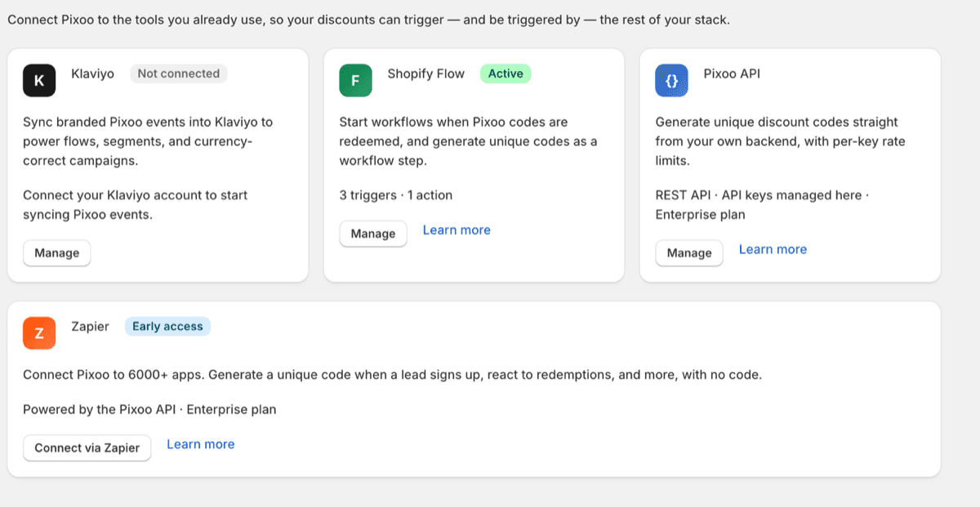
Task: Click the 'Connect Pixoo to the tools' intro text
Action: tap(368, 20)
